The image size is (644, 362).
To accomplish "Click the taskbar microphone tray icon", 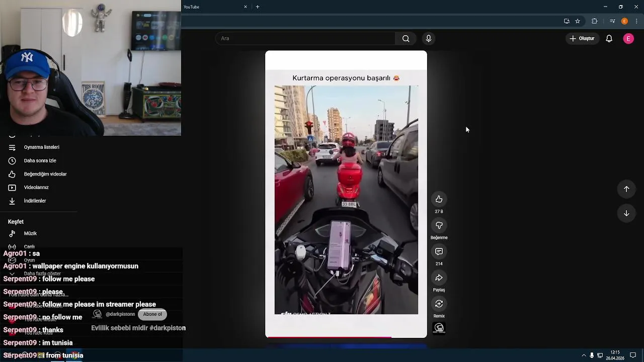I will pos(592,355).
